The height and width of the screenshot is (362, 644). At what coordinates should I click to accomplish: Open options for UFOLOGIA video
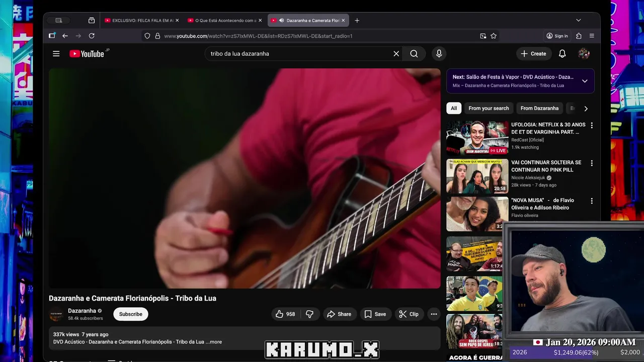click(592, 125)
